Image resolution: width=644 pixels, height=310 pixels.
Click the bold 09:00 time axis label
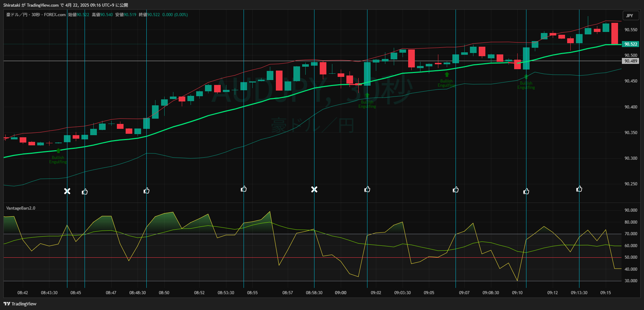point(340,293)
